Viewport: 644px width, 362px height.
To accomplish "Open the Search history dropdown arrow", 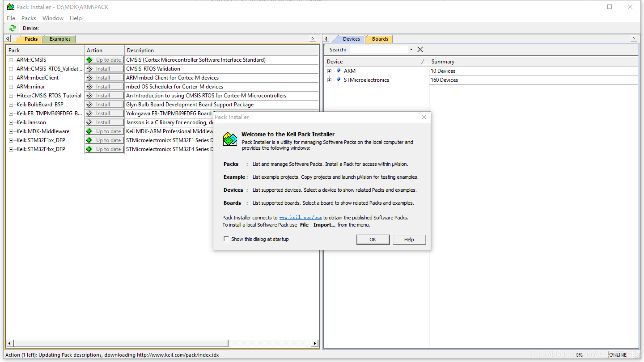I will [x=411, y=50].
